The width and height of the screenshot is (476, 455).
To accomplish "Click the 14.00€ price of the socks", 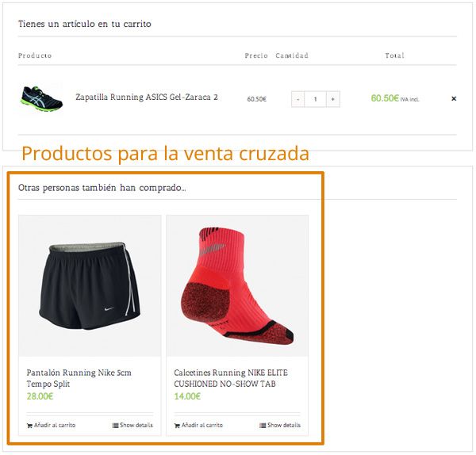I will (x=187, y=396).
